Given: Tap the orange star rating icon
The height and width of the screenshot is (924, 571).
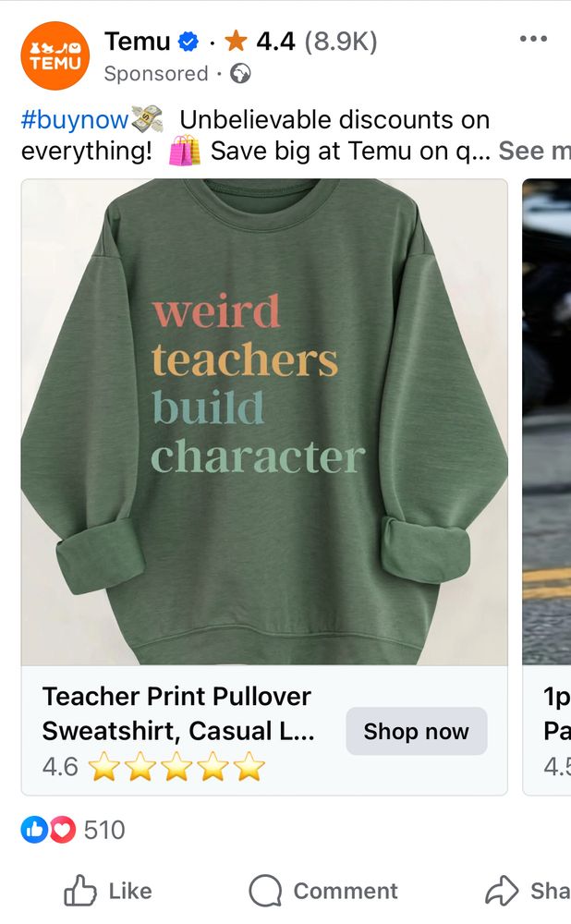Looking at the screenshot, I should (x=236, y=42).
